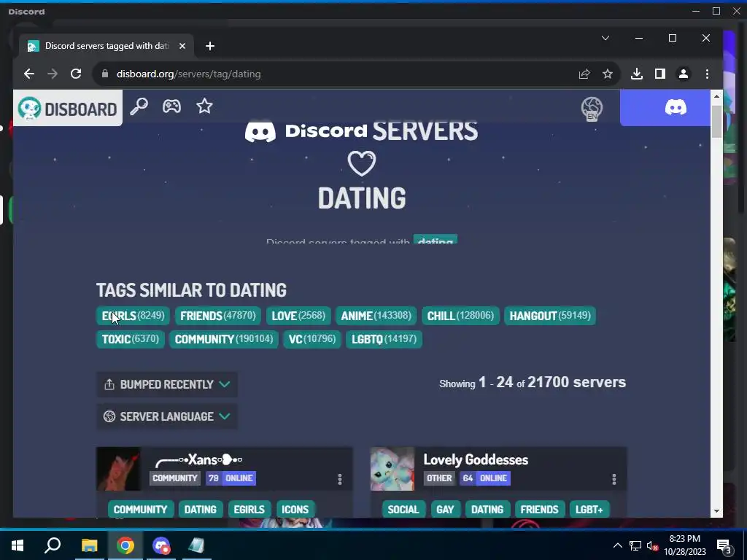The width and height of the screenshot is (747, 560).
Task: Go to the DISBOARD home logo
Action: coord(68,109)
